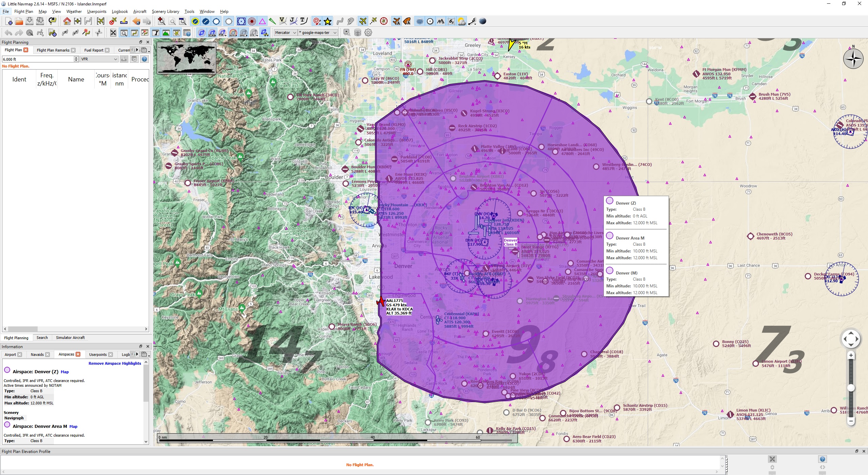This screenshot has height=475, width=868.
Task: Switch to the Simulator Aircraft tab
Action: tap(70, 338)
